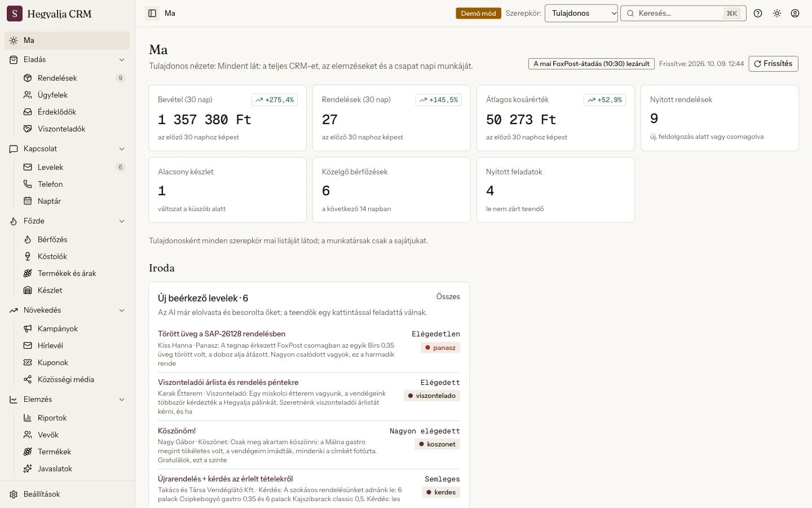This screenshot has height=508, width=812.
Task: Click the Riportok bar chart icon
Action: point(28,418)
